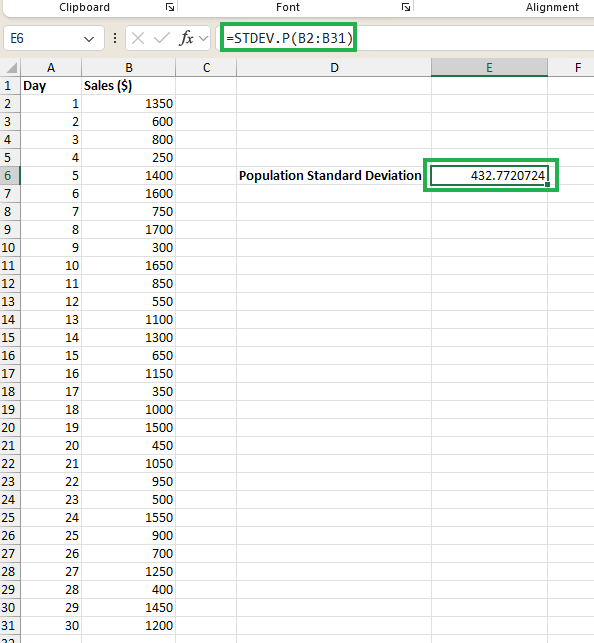Select cell with sales value 450
The image size is (594, 643).
[x=129, y=446]
